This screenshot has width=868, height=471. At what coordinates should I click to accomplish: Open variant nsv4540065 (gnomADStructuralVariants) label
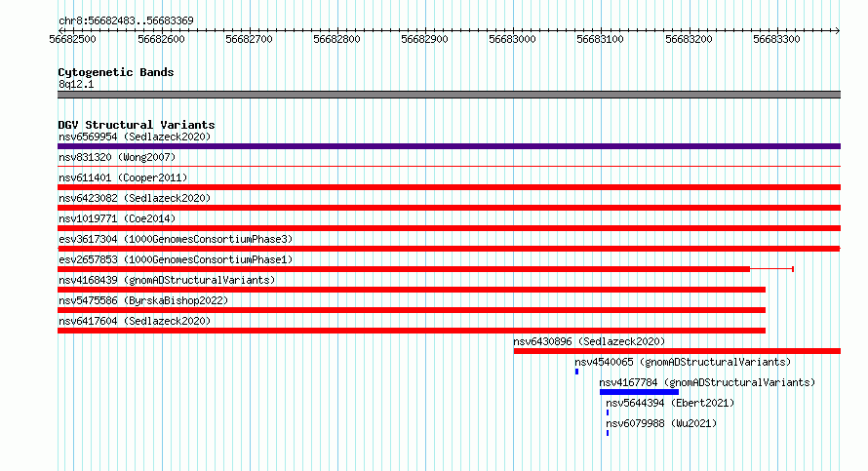[x=683, y=362]
